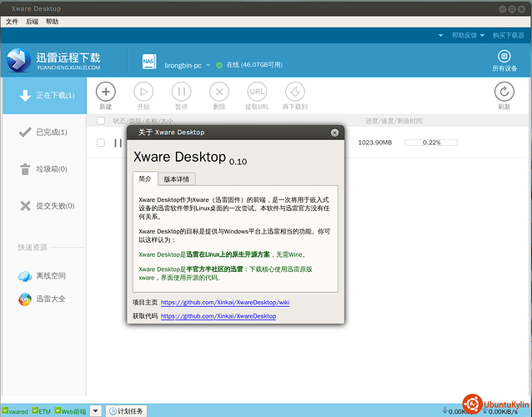The height and width of the screenshot is (417, 532).
Task: Switch to the 版本详情 tab
Action: point(177,179)
